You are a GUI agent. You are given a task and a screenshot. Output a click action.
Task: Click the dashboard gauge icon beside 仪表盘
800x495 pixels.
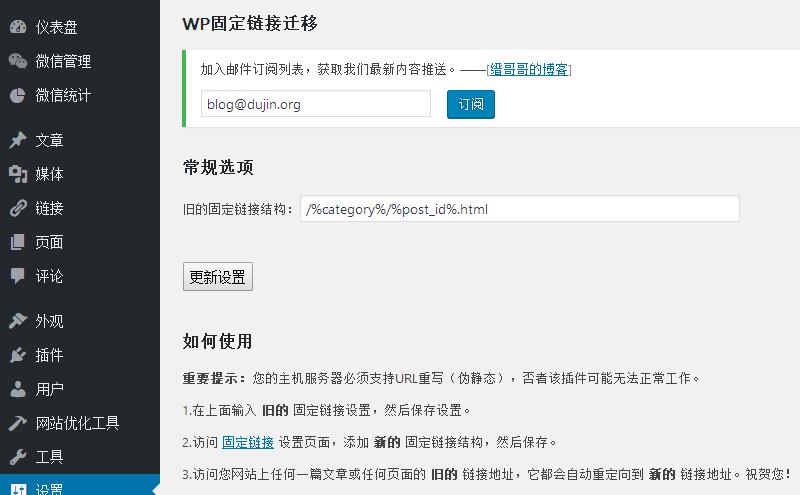(18, 27)
